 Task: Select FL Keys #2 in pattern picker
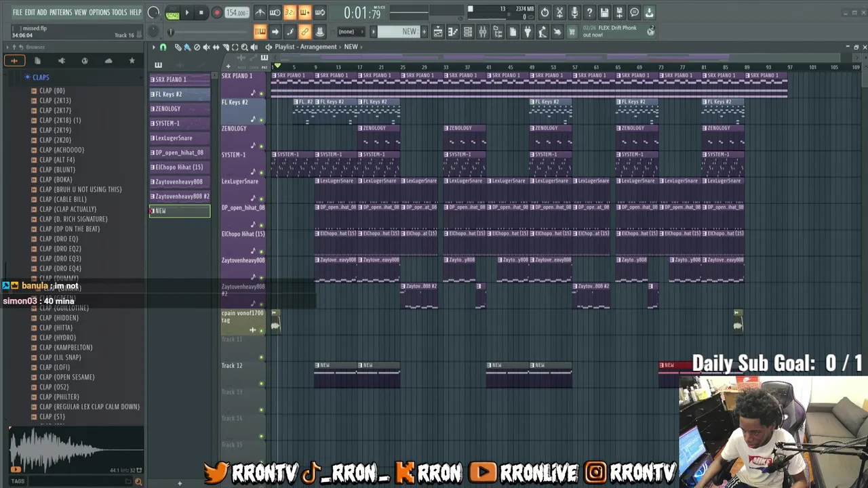coord(180,94)
